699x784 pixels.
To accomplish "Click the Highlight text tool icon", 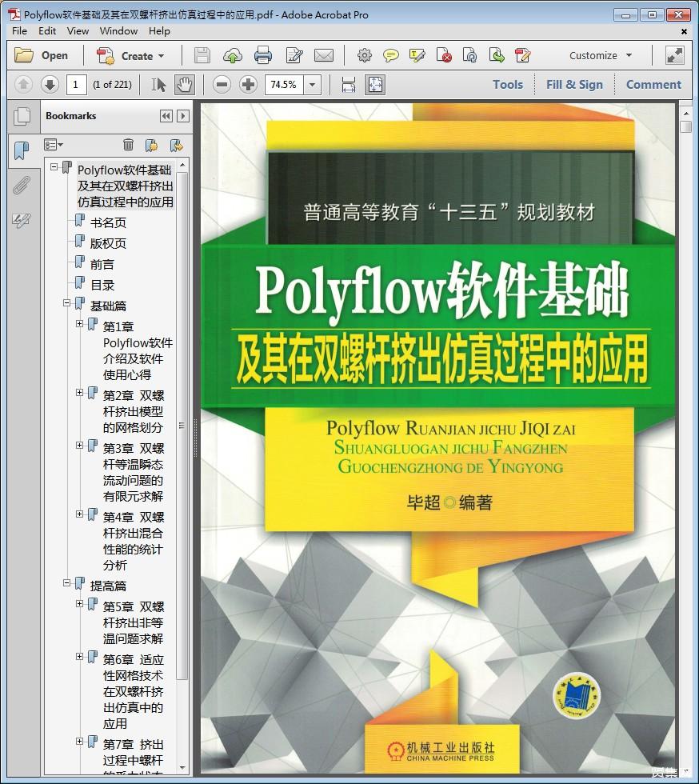I will pyautogui.click(x=417, y=55).
